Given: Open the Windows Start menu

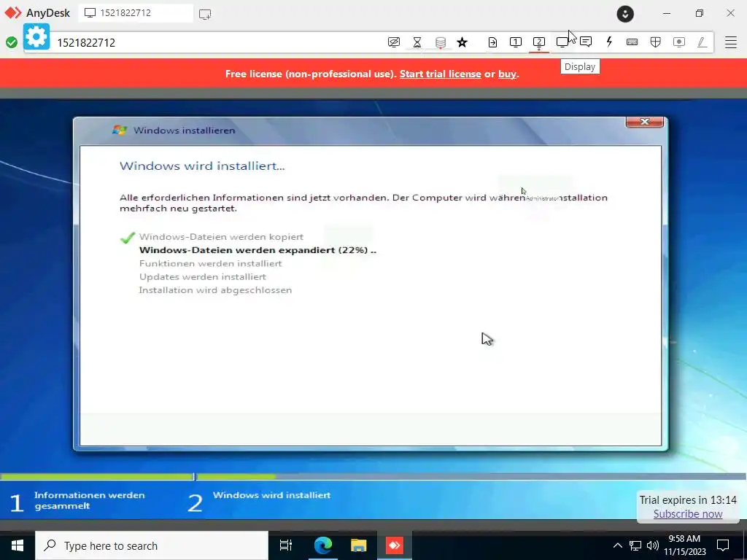Looking at the screenshot, I should tap(18, 545).
